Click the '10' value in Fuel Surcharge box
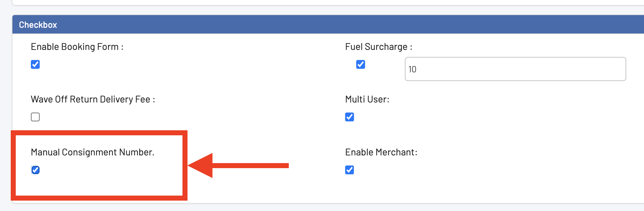Viewport: 644px width, 211px height. 412,69
